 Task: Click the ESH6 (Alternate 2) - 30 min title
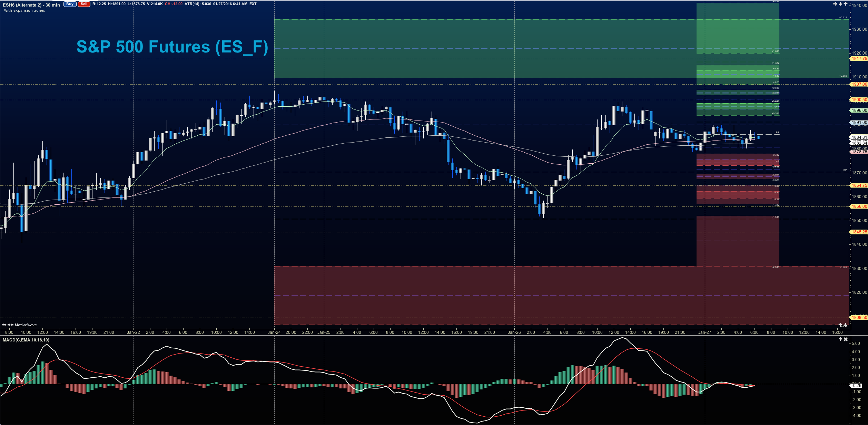[31, 5]
